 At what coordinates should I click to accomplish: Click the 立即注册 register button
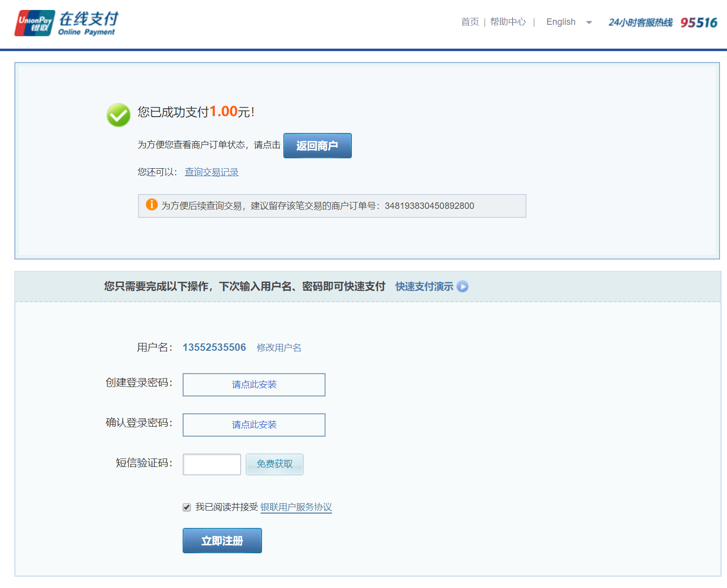point(222,540)
